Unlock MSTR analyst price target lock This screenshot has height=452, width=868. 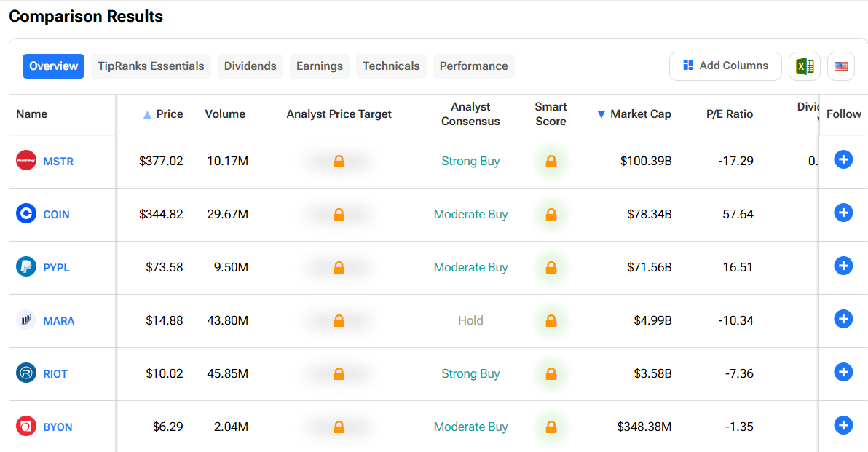339,161
